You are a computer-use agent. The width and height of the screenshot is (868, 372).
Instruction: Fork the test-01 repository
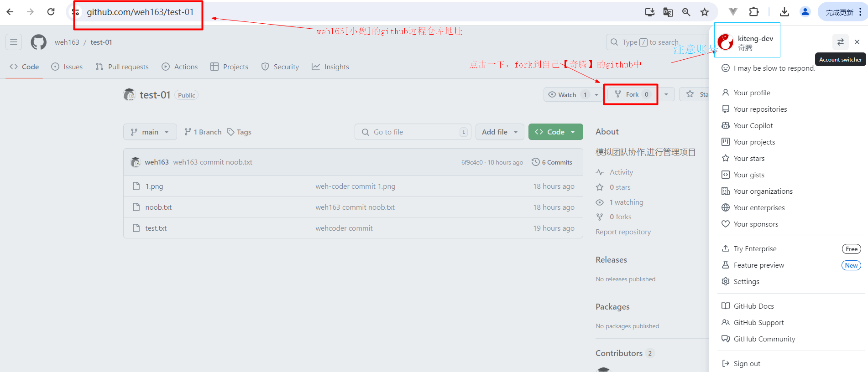click(632, 94)
